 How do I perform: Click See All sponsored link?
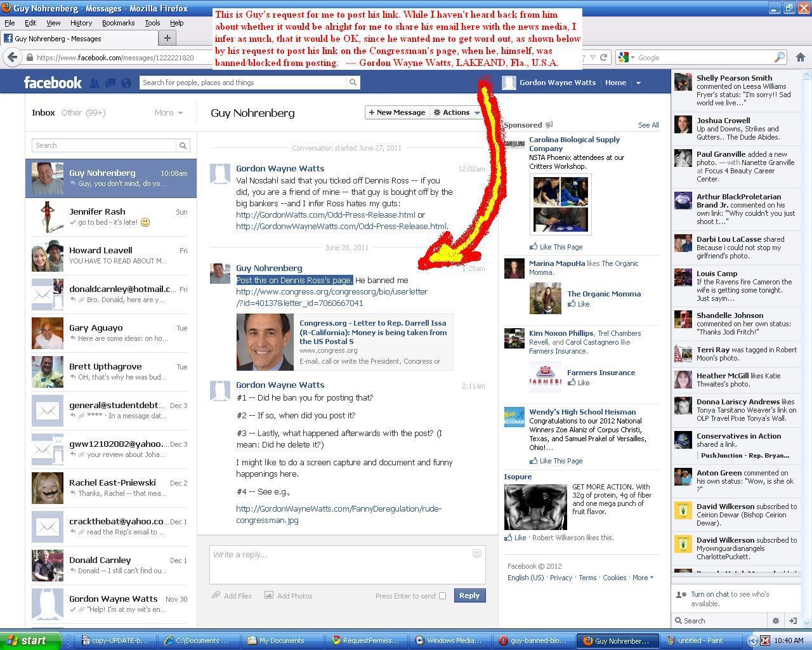tap(648, 125)
